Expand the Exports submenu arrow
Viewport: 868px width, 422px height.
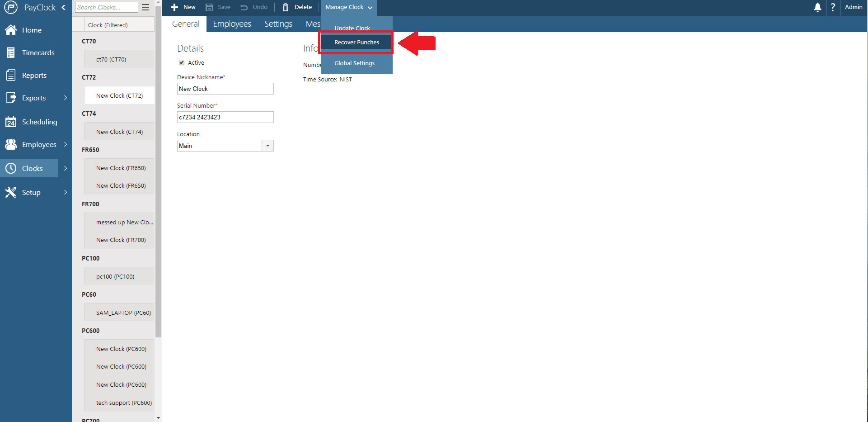[x=66, y=98]
